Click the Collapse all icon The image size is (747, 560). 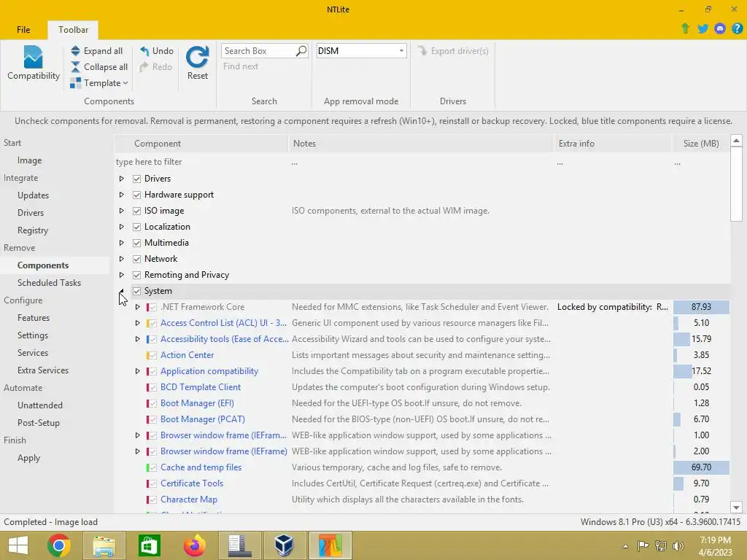[75, 67]
